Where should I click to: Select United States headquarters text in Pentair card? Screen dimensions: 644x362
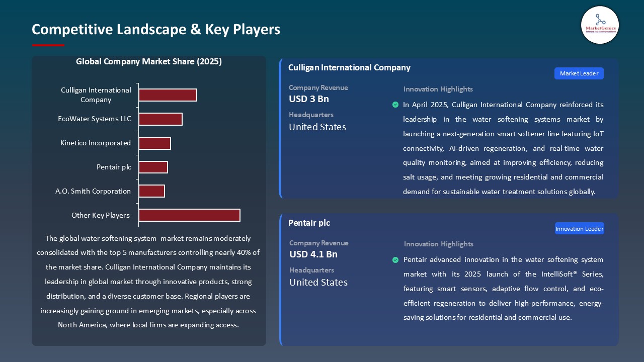tap(318, 282)
